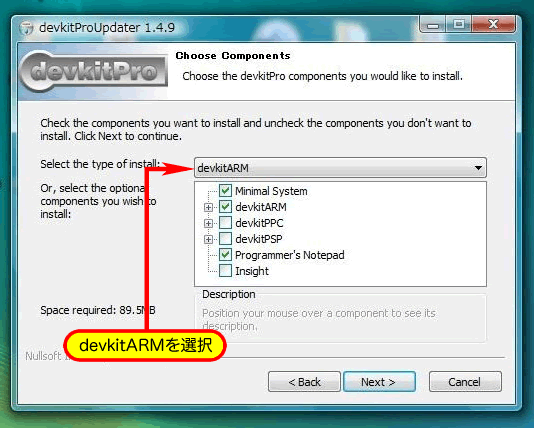Expand the devkitPSP tree node

coord(208,239)
